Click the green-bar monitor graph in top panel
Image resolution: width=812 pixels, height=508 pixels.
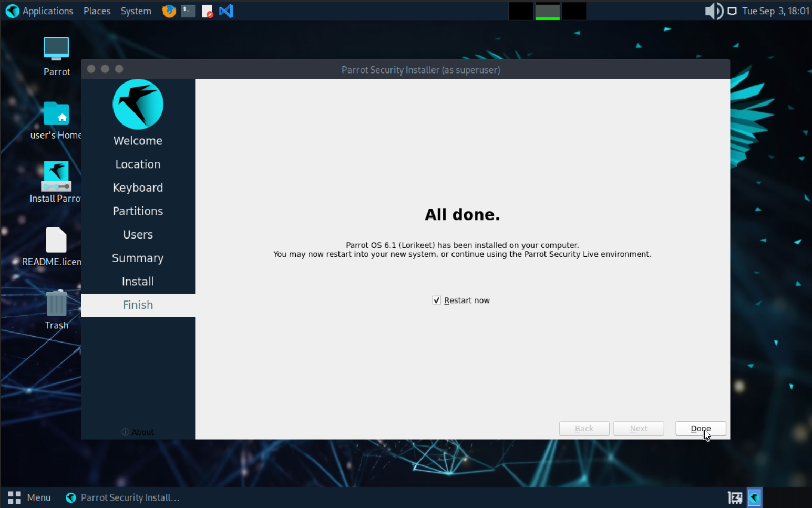click(548, 11)
